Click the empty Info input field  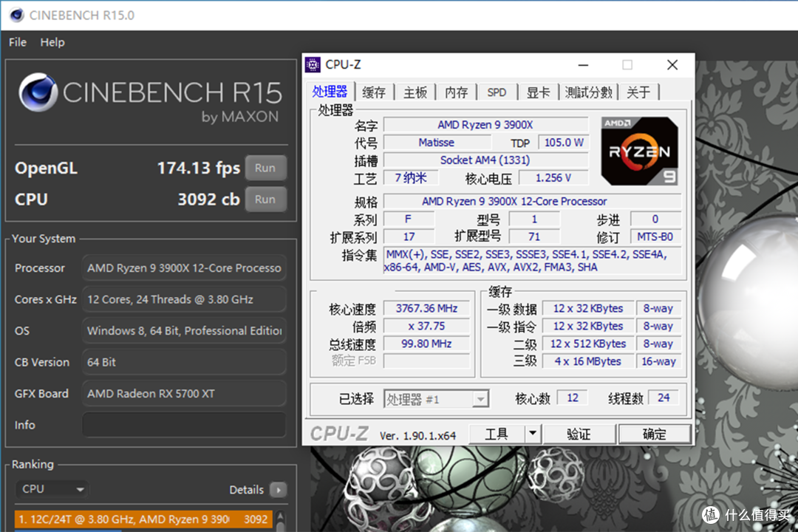point(184,425)
